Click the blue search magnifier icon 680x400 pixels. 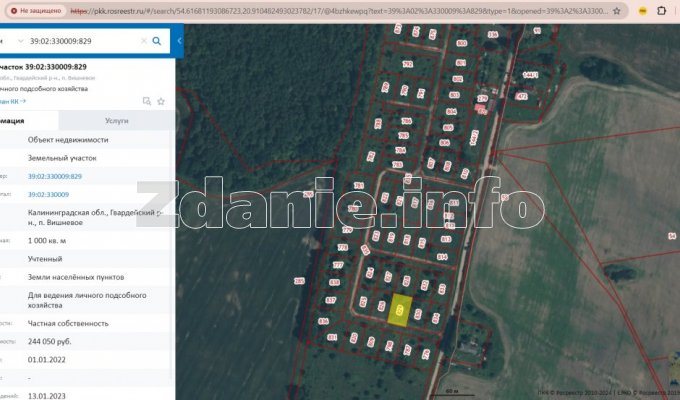coord(157,41)
